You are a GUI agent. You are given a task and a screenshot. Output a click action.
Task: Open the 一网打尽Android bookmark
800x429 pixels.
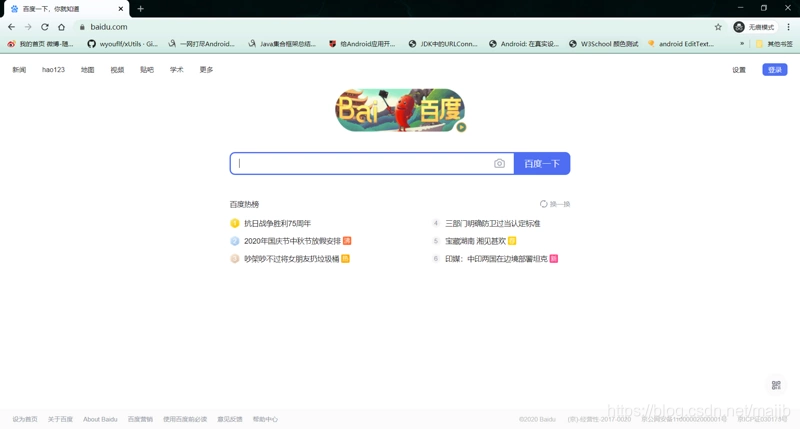coord(202,44)
